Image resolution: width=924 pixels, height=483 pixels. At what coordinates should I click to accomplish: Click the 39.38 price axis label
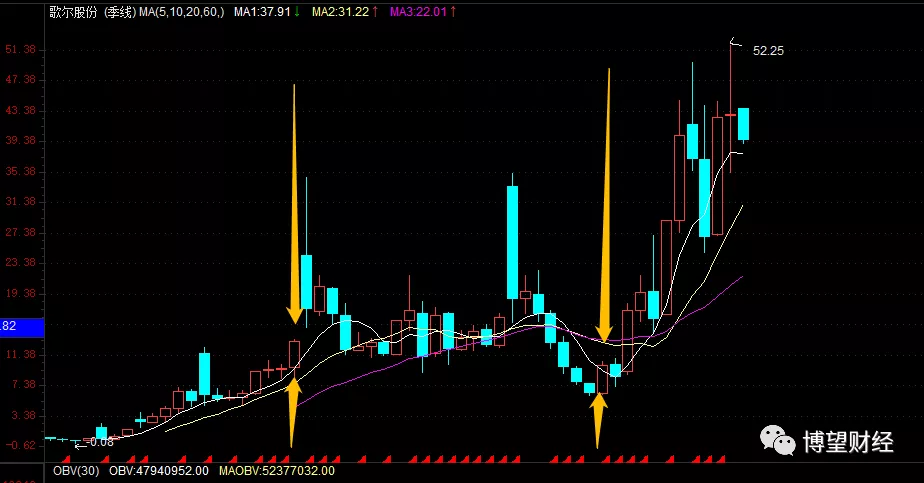pyautogui.click(x=21, y=141)
